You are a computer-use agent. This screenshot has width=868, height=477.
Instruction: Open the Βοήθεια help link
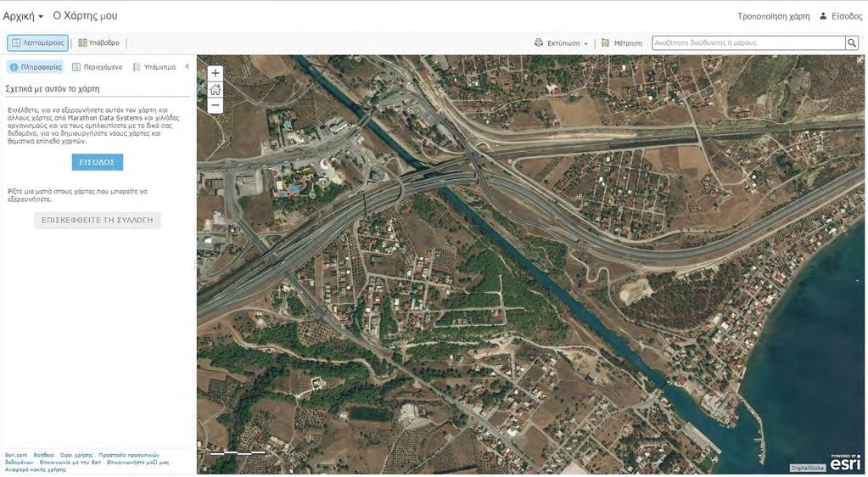point(44,456)
